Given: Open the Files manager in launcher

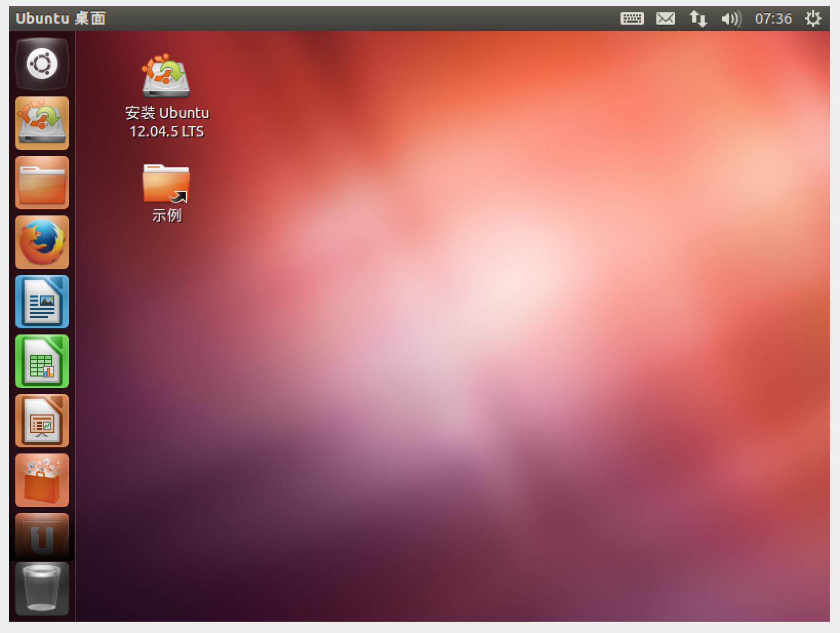Looking at the screenshot, I should 42,183.
